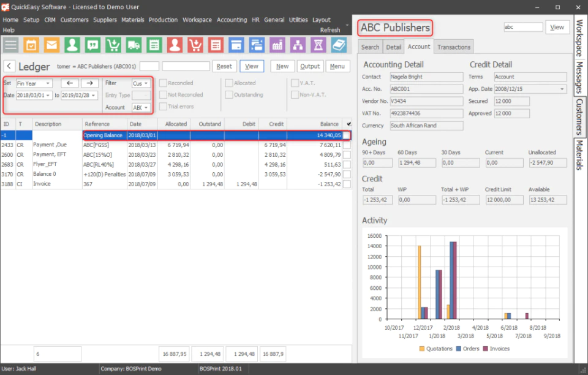Open the Production menu
The height and width of the screenshot is (375, 588).
(x=163, y=20)
